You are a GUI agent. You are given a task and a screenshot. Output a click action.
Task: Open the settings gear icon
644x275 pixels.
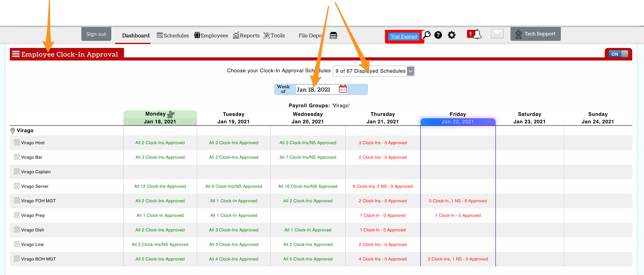(x=452, y=35)
